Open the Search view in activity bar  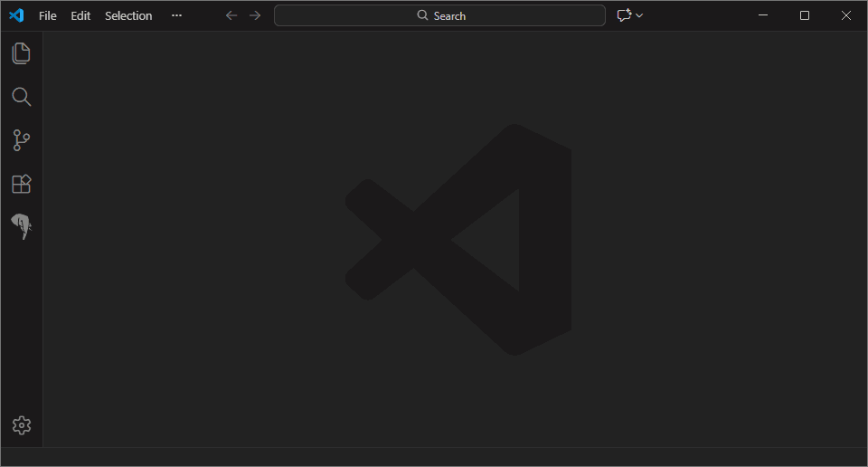[x=21, y=97]
